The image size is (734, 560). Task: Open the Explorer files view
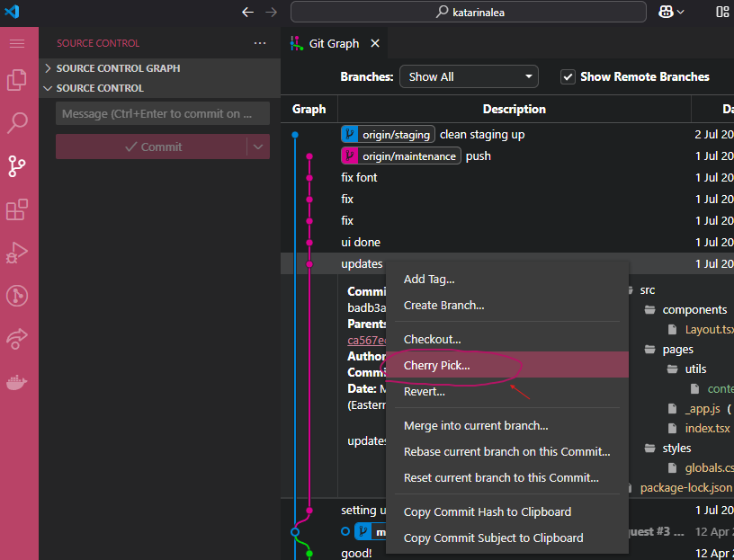17,79
